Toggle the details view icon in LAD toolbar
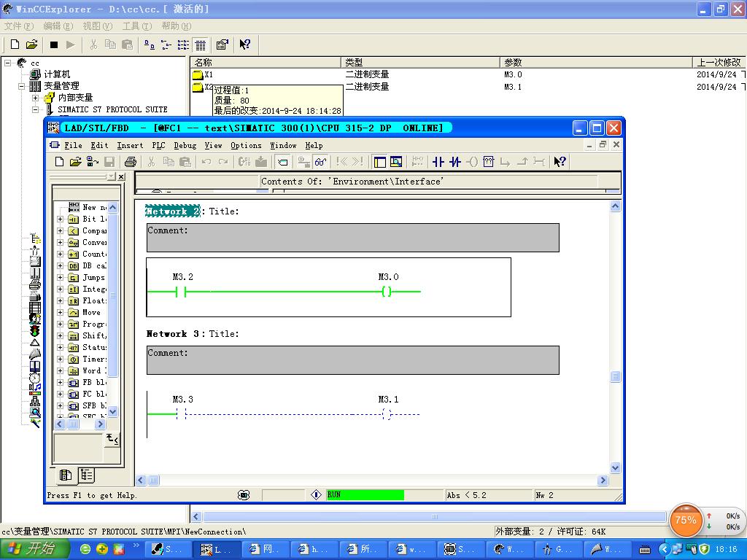This screenshot has width=747, height=560. [x=396, y=162]
